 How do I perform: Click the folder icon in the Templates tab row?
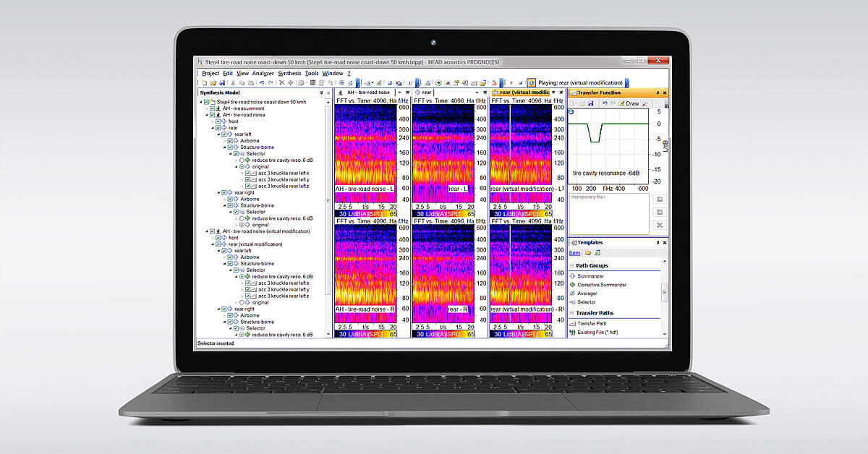click(x=587, y=253)
